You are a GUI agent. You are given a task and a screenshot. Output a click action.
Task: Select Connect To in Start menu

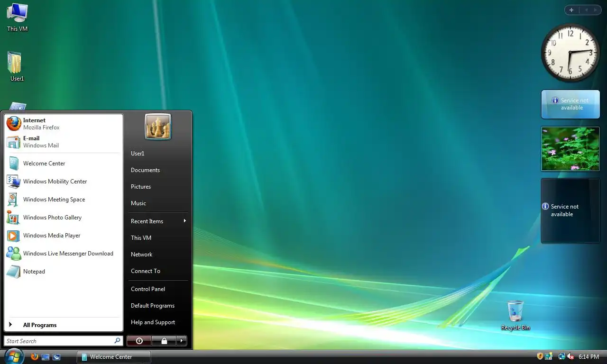pyautogui.click(x=158, y=271)
